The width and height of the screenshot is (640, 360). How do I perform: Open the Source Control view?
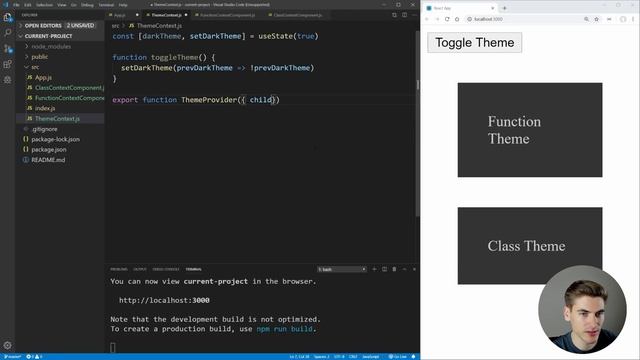point(7,49)
